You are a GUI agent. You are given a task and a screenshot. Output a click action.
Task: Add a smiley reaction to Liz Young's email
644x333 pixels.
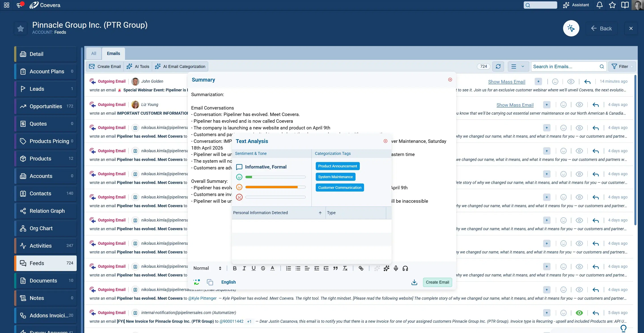(x=563, y=104)
